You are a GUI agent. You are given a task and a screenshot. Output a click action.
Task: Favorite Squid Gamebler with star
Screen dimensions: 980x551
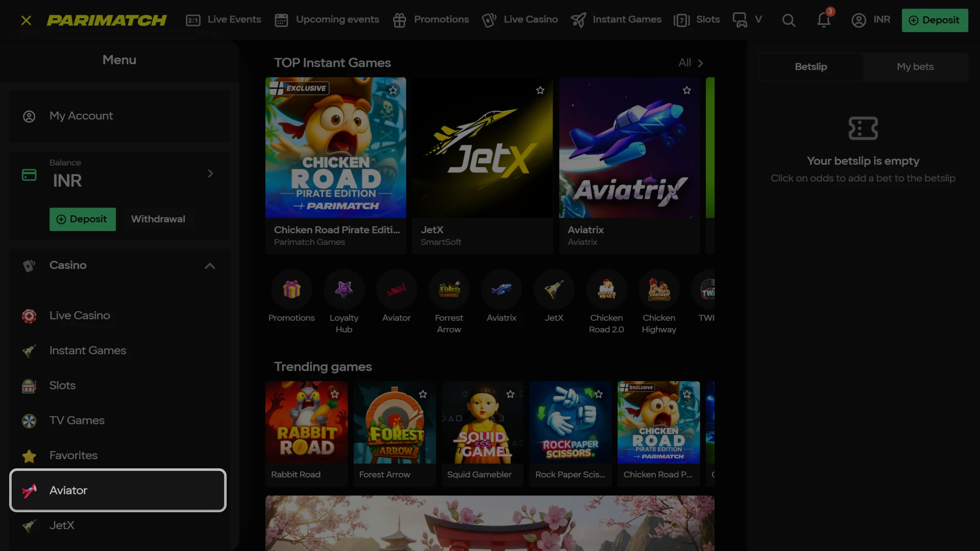coord(510,394)
